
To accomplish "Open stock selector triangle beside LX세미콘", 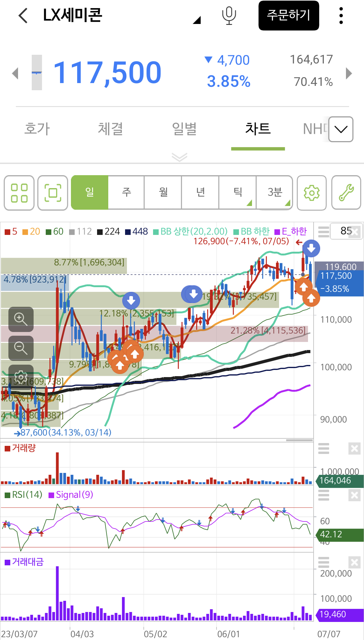I will pos(197,20).
